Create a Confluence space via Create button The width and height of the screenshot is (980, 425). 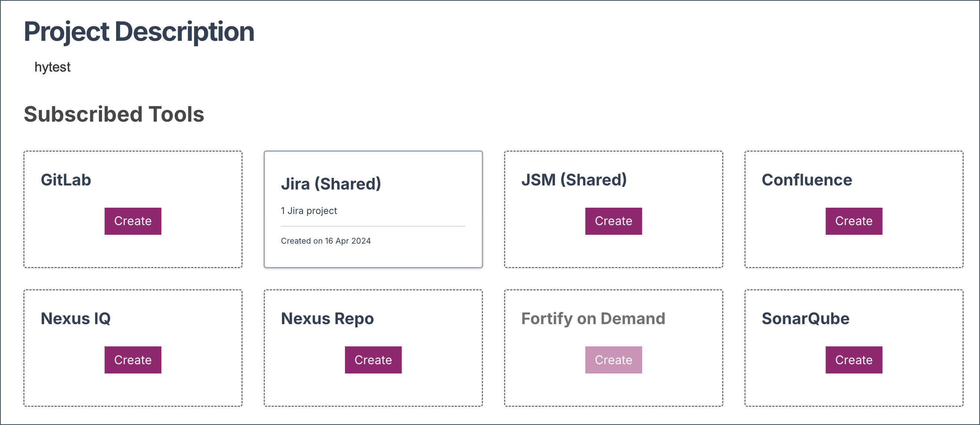pyautogui.click(x=853, y=221)
